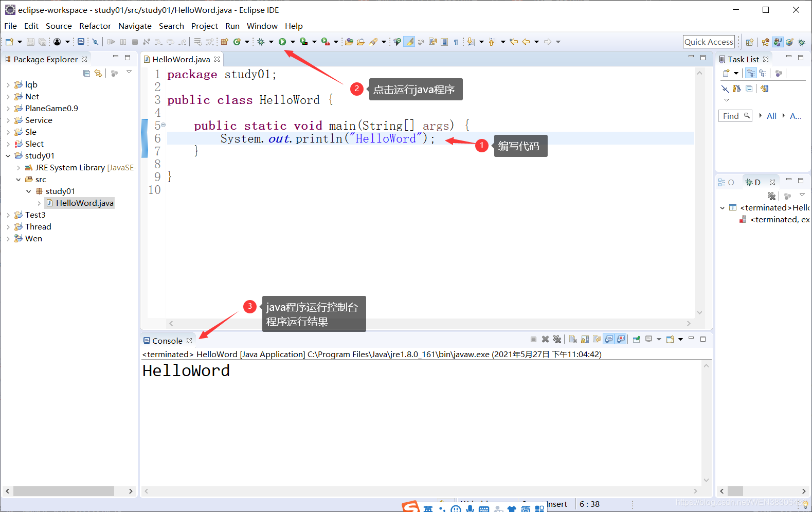This screenshot has height=512, width=812.
Task: Select the HelloWord.java editor tab
Action: pos(181,59)
